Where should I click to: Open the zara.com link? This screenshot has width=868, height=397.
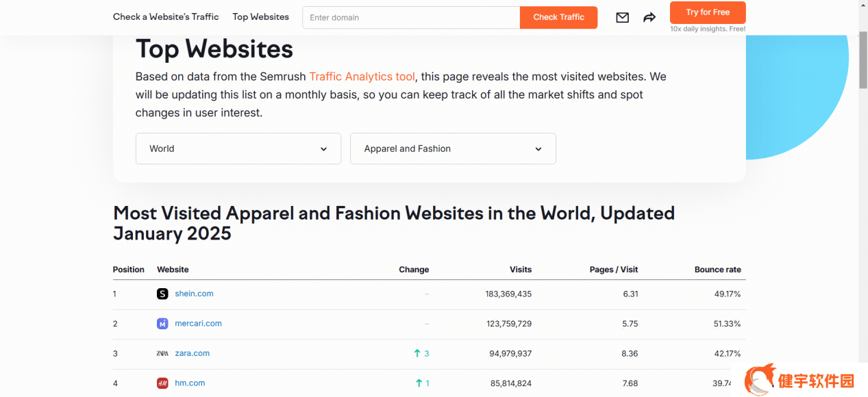(192, 354)
